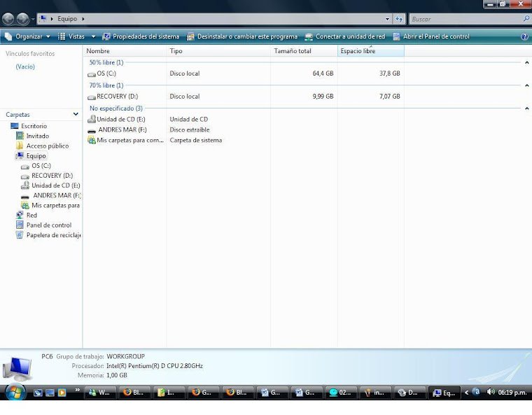Switch to the in... taskbar button

[375, 393]
